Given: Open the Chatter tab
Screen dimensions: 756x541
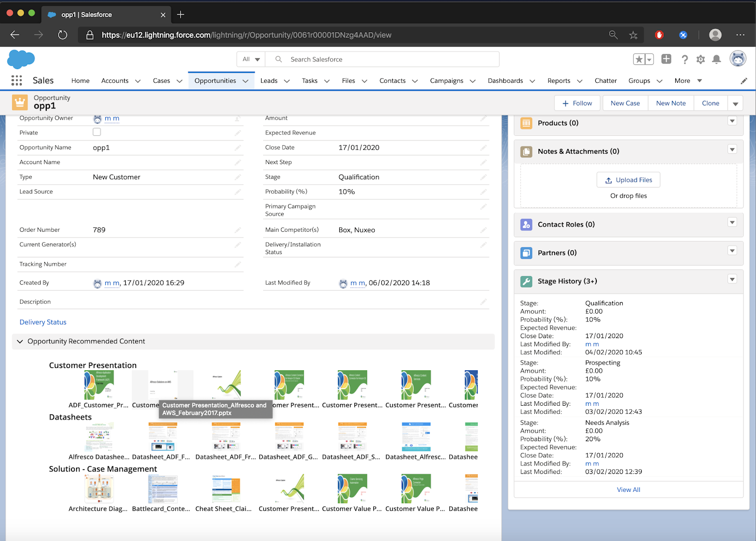Looking at the screenshot, I should [x=605, y=80].
